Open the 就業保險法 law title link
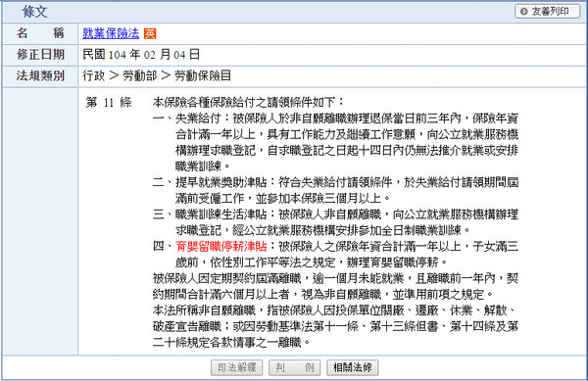The width and height of the screenshot is (588, 381). [111, 33]
